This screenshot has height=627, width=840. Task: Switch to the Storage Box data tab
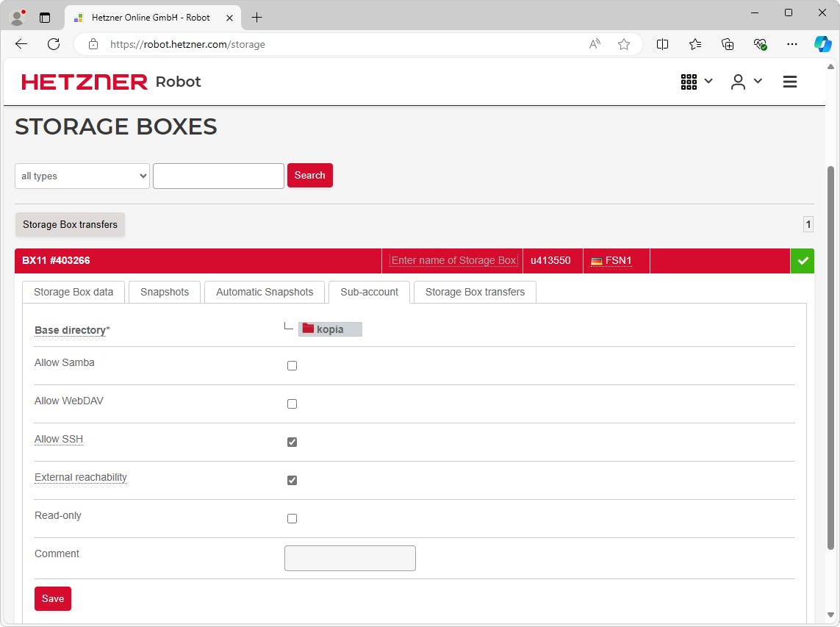[73, 292]
